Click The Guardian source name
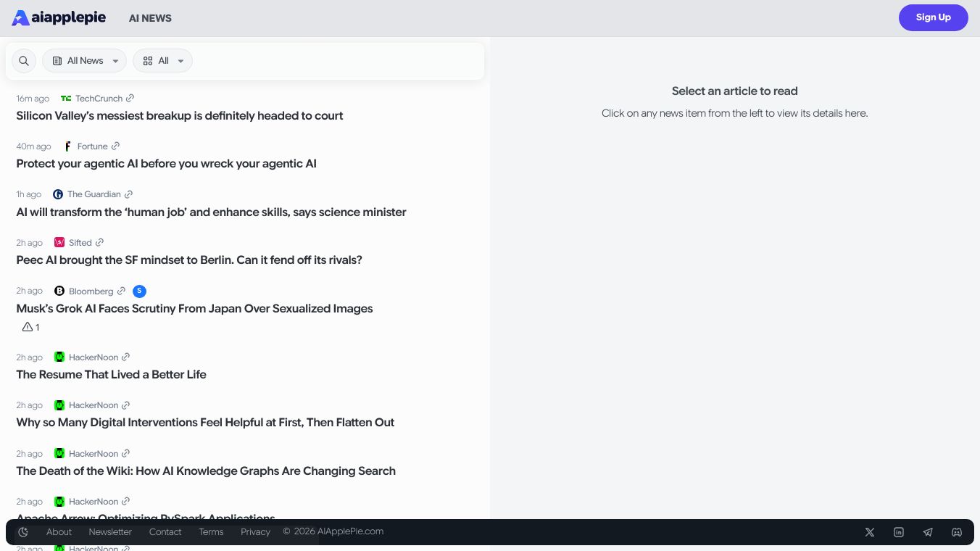Screen dimensions: 980x551 [x=94, y=194]
